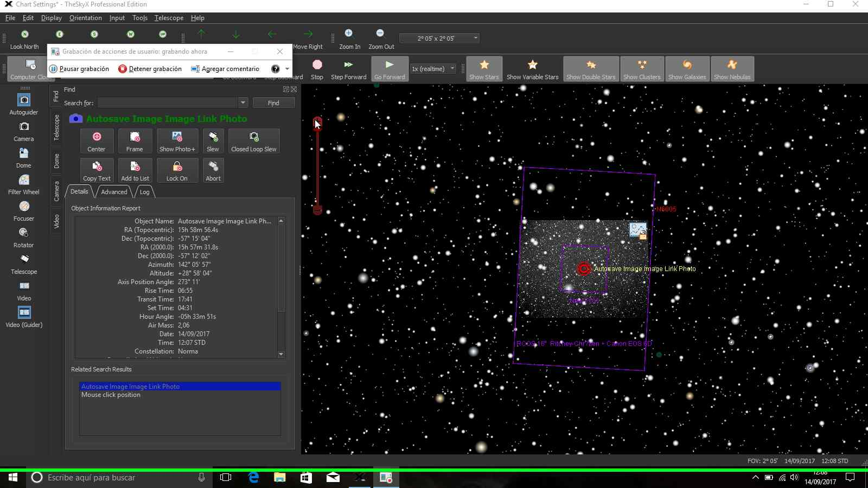868x488 pixels.
Task: Toggle Show Stars
Action: coord(484,69)
